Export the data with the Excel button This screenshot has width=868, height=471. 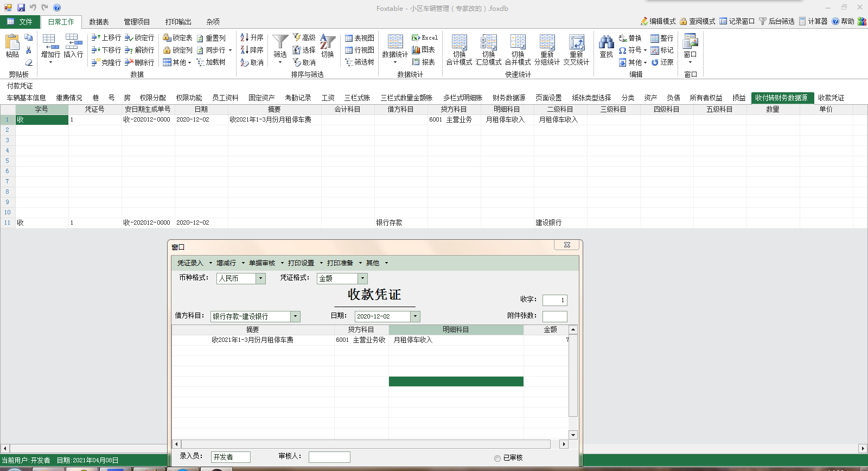click(424, 37)
